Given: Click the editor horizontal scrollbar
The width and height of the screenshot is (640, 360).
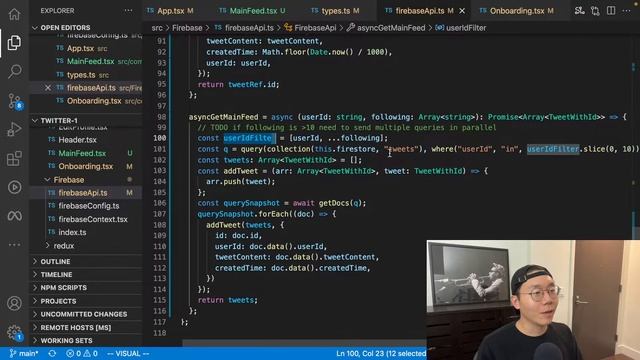Looking at the screenshot, I should pyautogui.click(x=304, y=343).
